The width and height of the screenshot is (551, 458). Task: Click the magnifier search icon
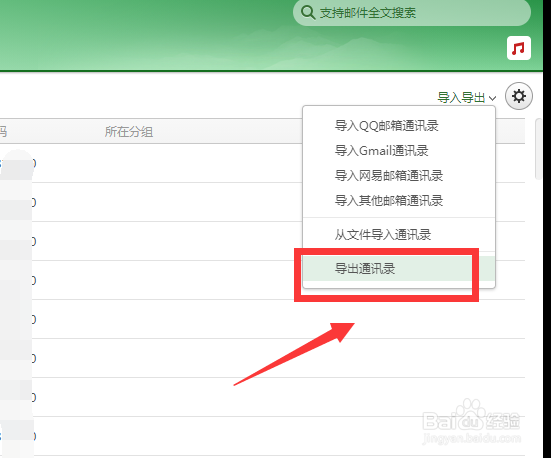(308, 12)
